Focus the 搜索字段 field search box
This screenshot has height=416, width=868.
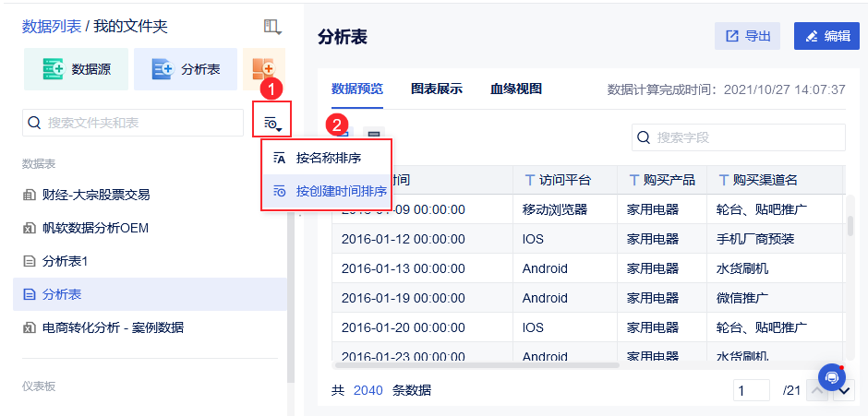[739, 137]
